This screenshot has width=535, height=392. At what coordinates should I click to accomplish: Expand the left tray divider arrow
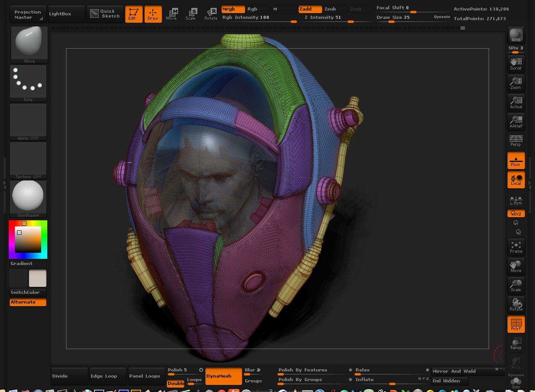click(5, 186)
